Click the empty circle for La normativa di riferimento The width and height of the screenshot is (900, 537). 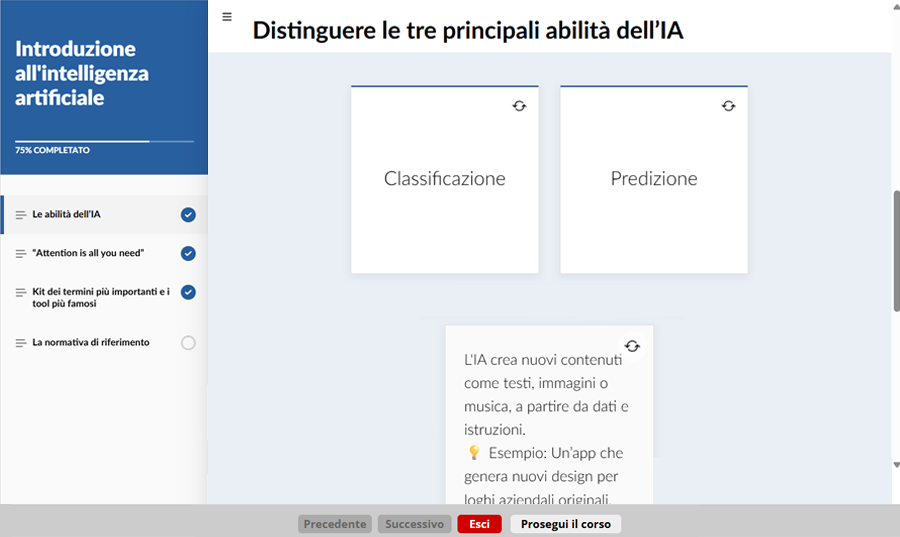(x=188, y=343)
